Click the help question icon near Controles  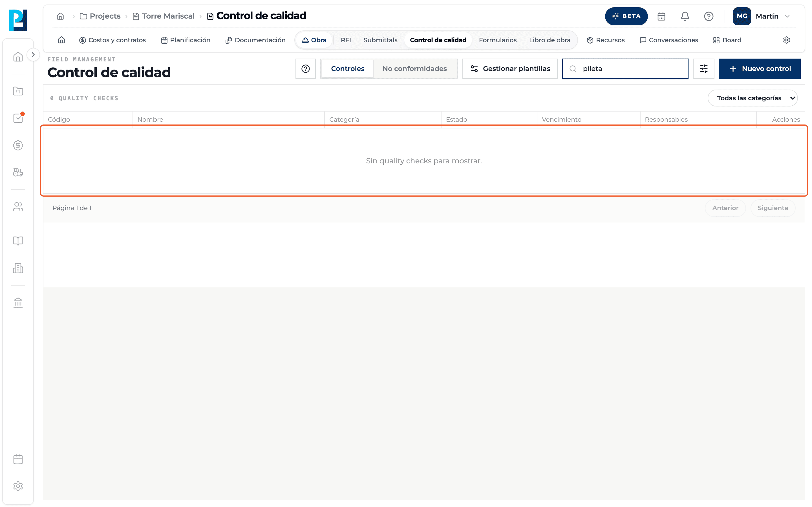click(x=305, y=69)
